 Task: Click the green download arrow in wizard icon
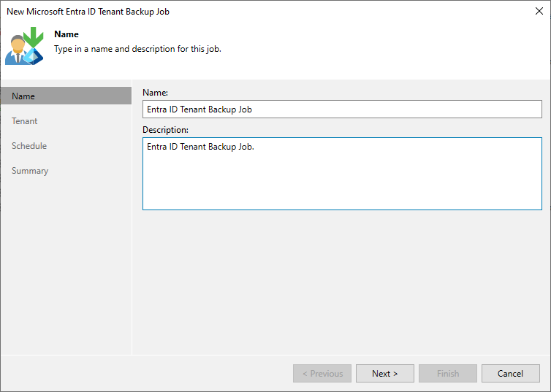pyautogui.click(x=34, y=37)
